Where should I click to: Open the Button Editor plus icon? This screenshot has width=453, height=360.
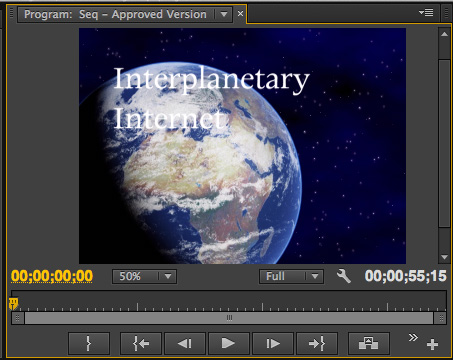point(432,344)
